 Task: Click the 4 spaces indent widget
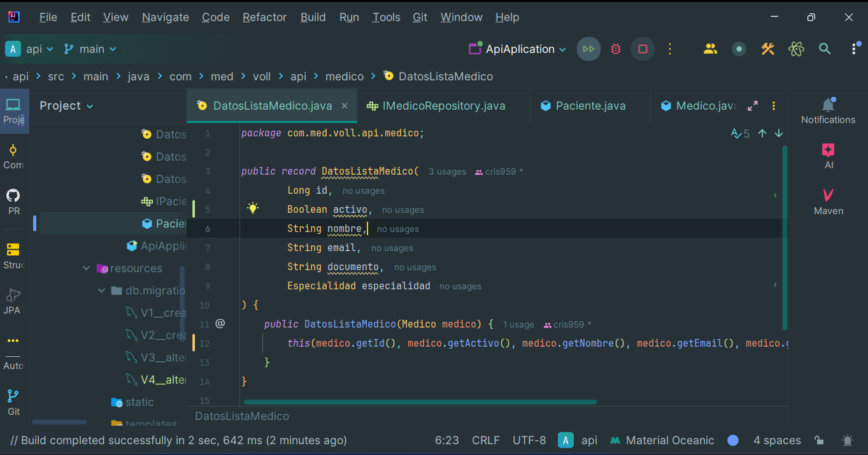click(x=777, y=440)
